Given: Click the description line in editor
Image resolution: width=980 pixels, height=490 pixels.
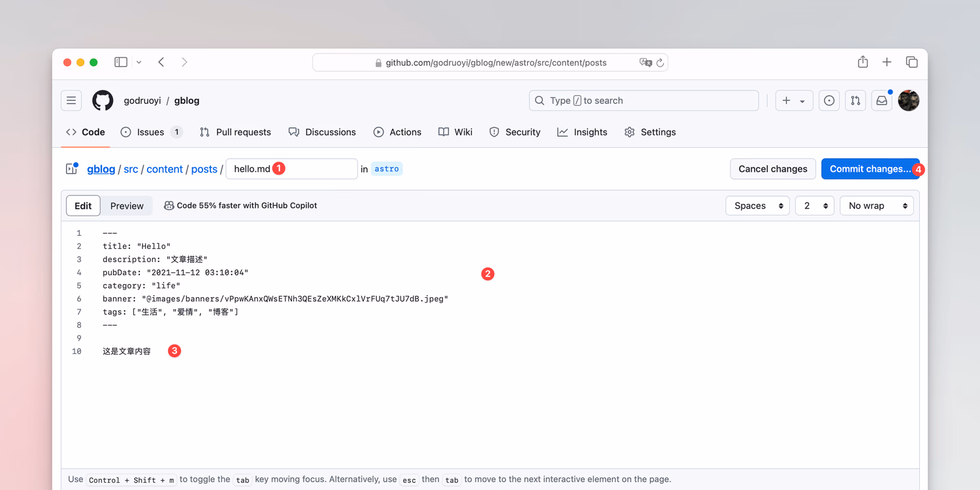Looking at the screenshot, I should [155, 259].
